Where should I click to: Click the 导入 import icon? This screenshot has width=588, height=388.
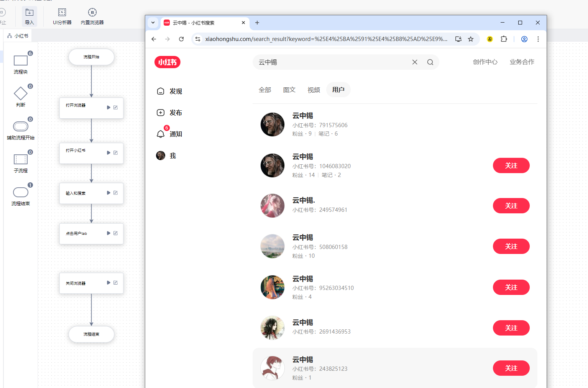30,13
